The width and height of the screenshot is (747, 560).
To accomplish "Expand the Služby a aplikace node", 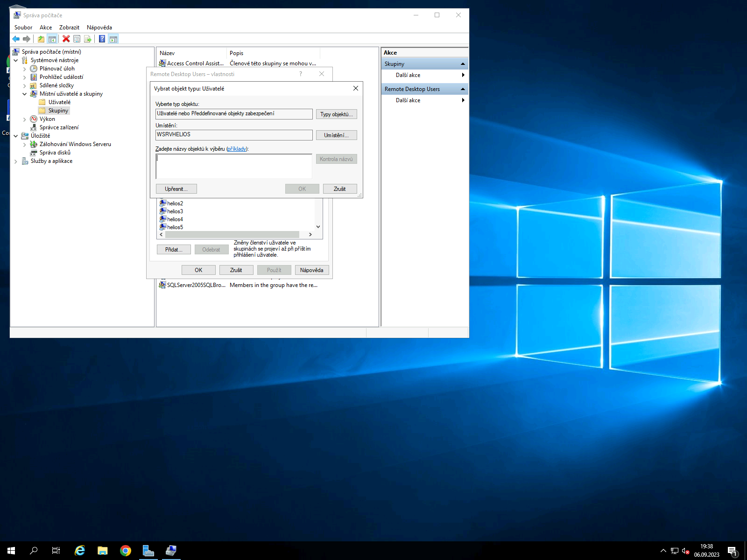I will 16,161.
